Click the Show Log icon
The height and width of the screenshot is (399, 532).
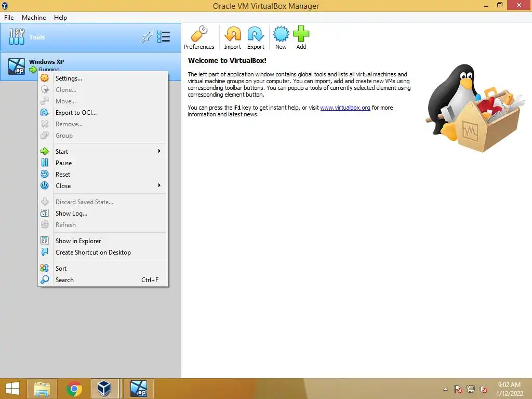click(x=45, y=213)
